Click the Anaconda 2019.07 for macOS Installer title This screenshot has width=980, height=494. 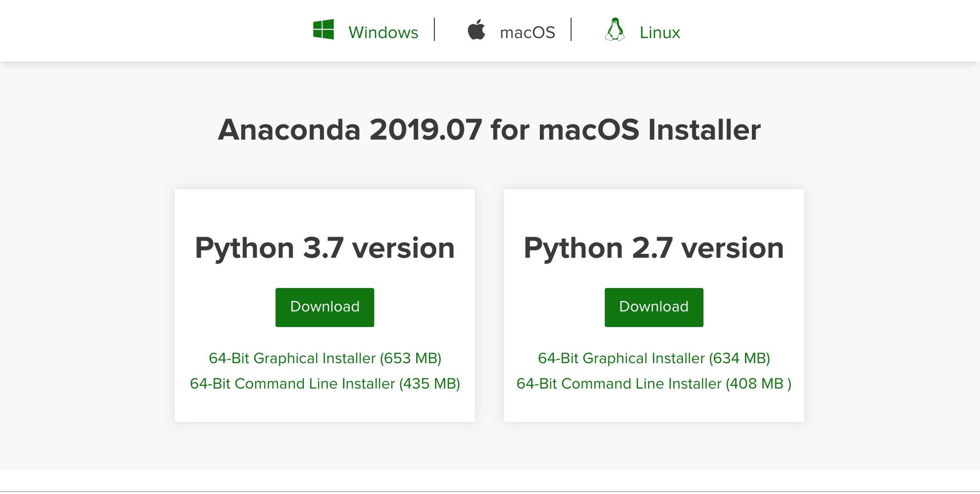[490, 130]
